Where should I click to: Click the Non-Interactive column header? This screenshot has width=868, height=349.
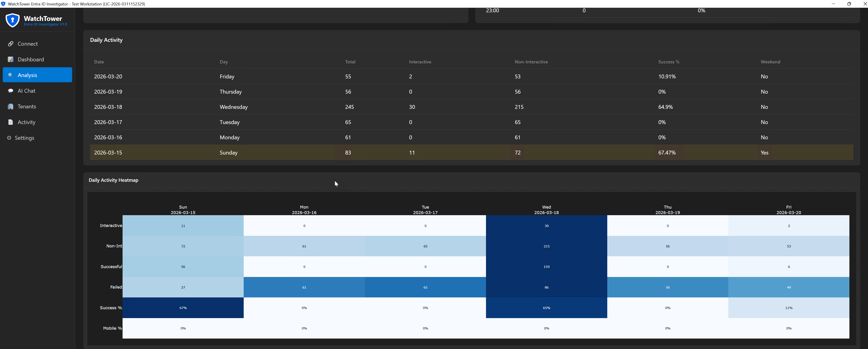point(531,62)
